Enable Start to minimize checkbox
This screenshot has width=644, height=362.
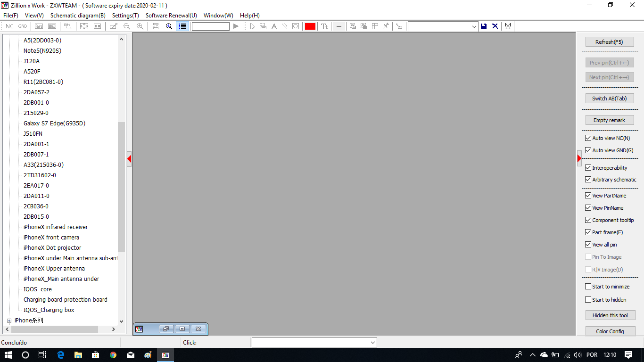[588, 287]
